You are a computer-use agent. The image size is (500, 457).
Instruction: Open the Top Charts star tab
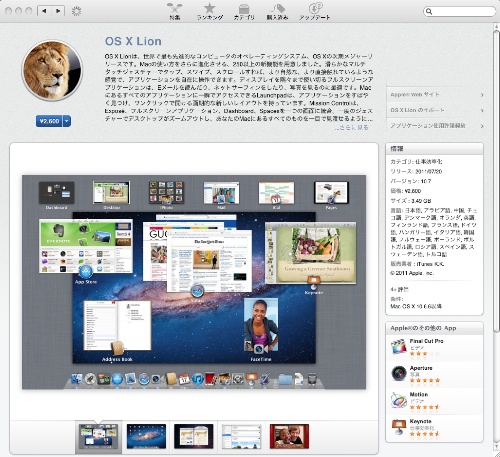(x=210, y=11)
